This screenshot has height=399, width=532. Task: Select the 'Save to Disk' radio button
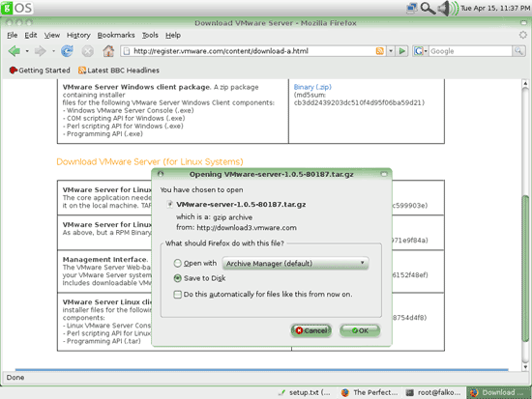177,278
